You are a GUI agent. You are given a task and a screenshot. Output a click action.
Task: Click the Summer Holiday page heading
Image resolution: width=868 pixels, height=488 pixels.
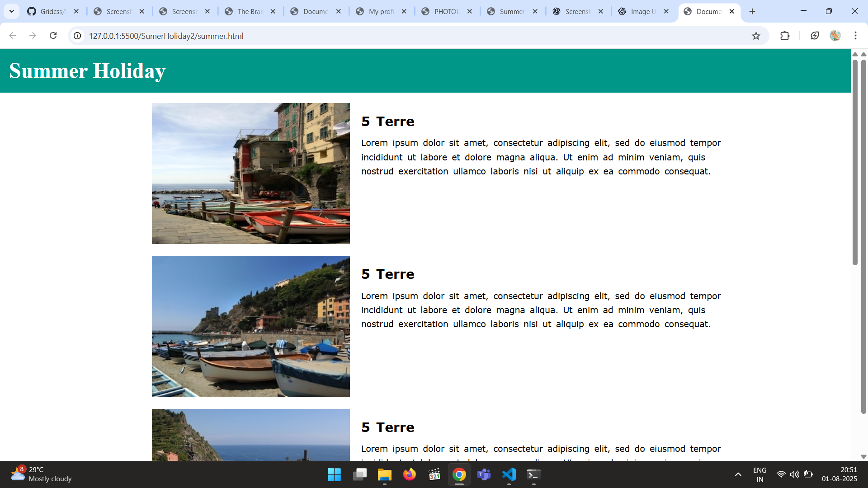(87, 71)
